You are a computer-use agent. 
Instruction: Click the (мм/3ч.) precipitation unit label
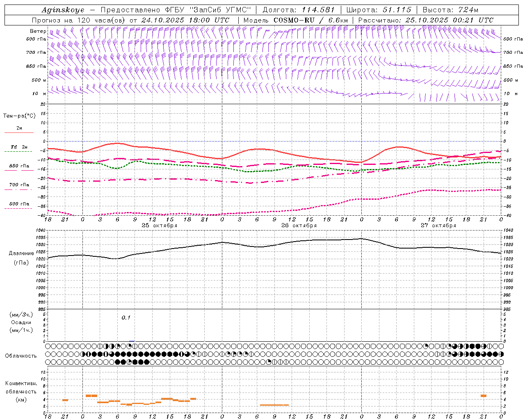point(21,315)
